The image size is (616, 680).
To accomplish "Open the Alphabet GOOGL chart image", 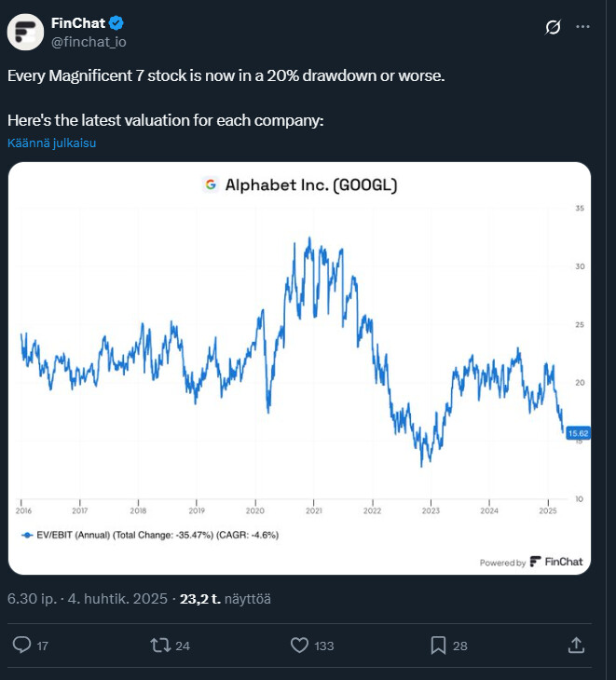I will [x=299, y=368].
